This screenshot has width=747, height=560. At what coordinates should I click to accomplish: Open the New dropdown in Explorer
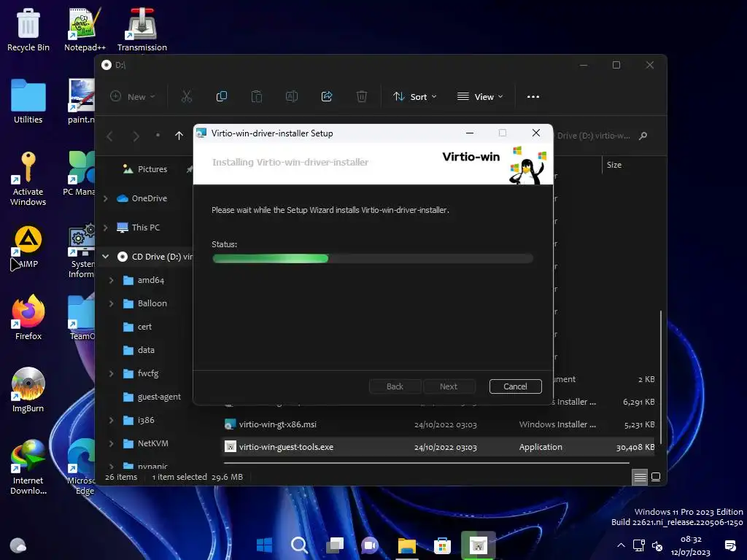tap(133, 97)
